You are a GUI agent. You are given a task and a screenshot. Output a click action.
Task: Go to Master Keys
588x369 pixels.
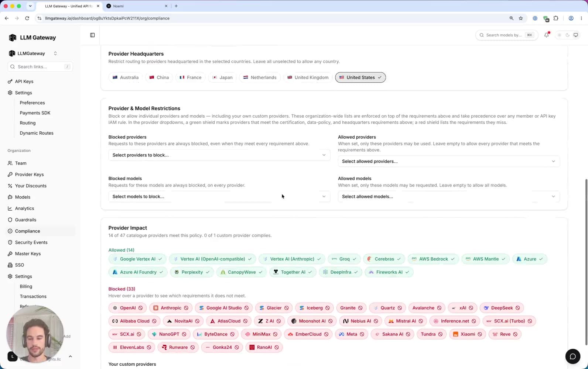(28, 254)
